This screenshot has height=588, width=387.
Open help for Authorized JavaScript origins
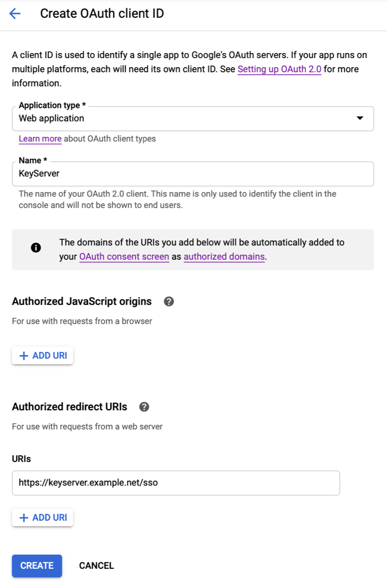pos(168,301)
